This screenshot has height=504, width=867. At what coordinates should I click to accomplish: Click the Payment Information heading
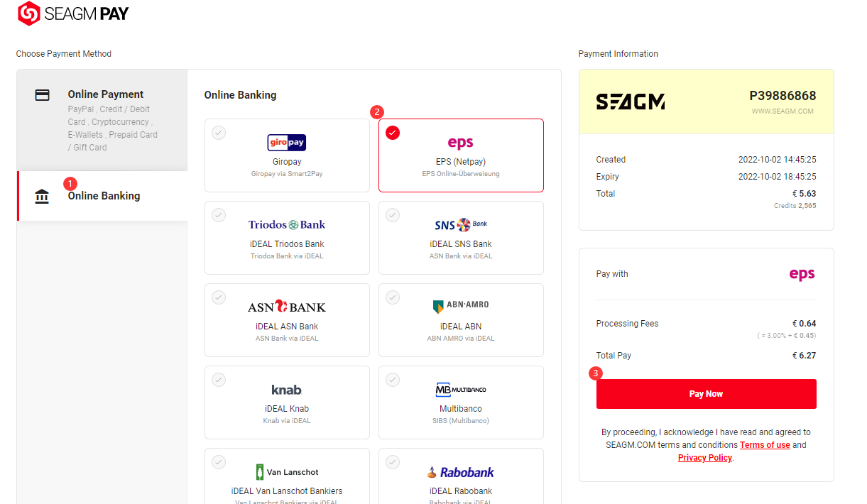coord(618,54)
